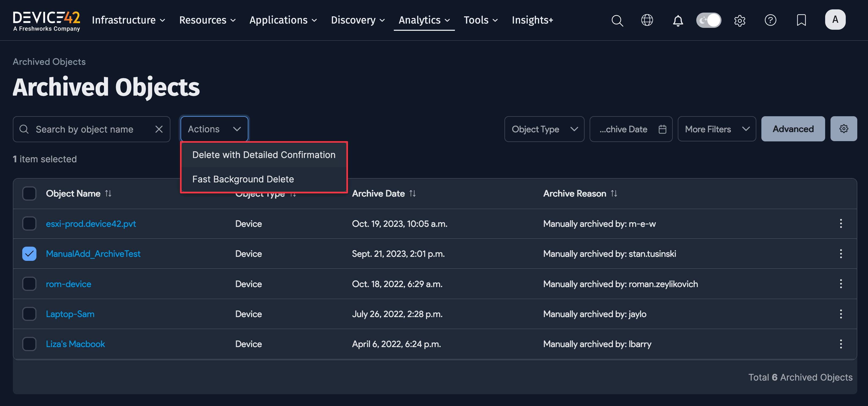Choose Delete with Detailed Confirmation
This screenshot has width=868, height=406.
264,155
